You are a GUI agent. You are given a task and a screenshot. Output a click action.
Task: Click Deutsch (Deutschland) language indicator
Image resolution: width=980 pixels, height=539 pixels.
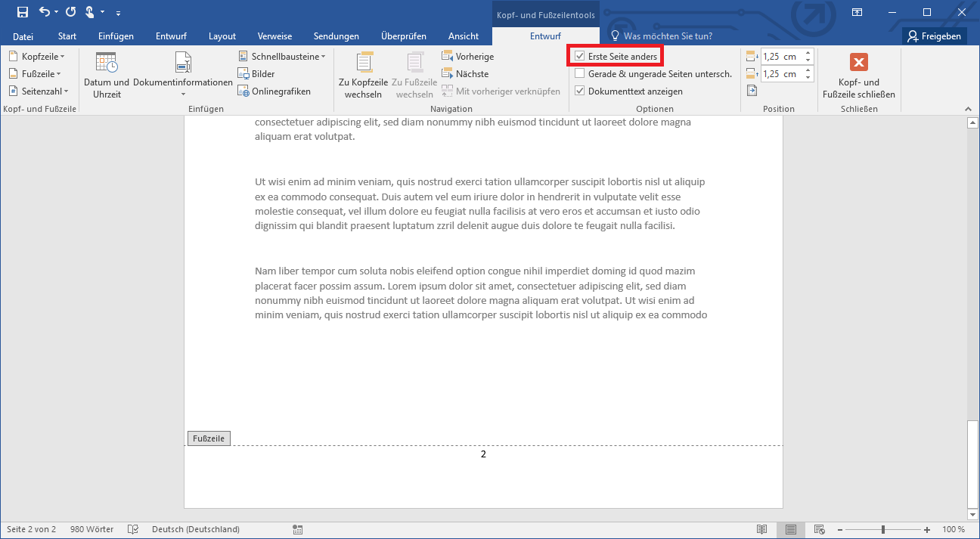point(196,529)
